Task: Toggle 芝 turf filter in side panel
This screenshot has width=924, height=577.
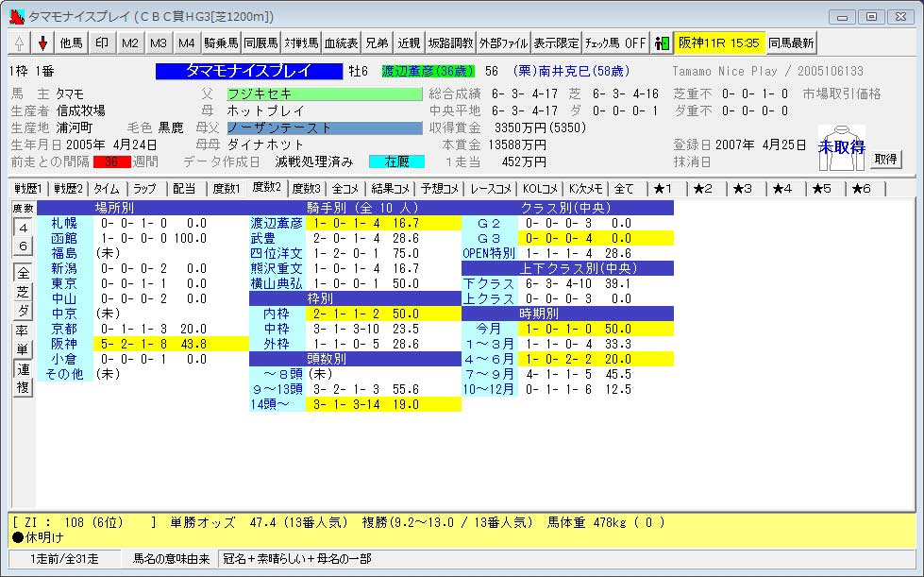Action: pos(23,292)
